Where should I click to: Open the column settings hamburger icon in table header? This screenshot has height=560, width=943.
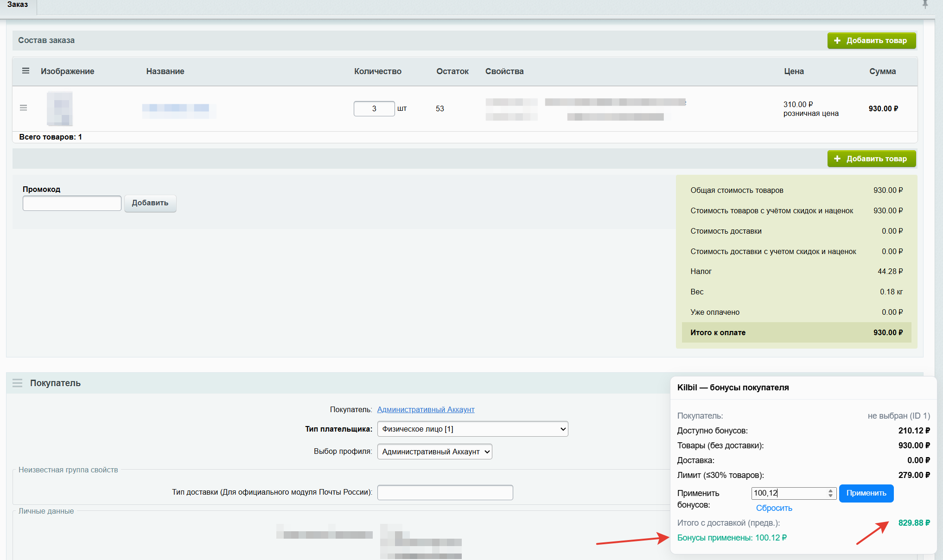[x=25, y=71]
